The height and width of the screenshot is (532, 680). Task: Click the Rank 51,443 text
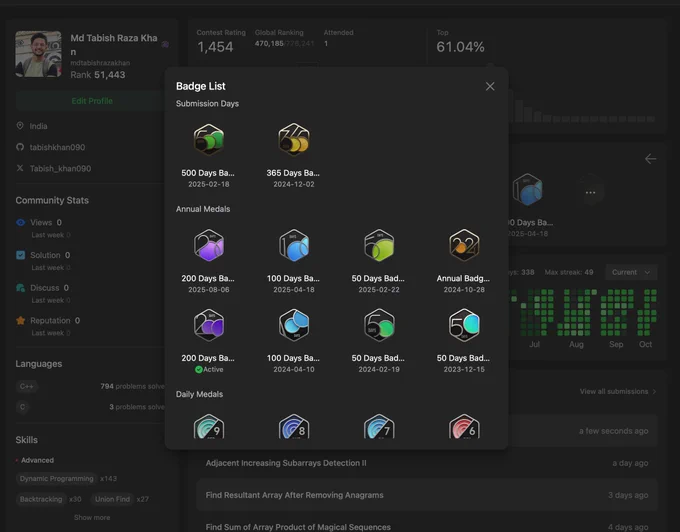[98, 75]
